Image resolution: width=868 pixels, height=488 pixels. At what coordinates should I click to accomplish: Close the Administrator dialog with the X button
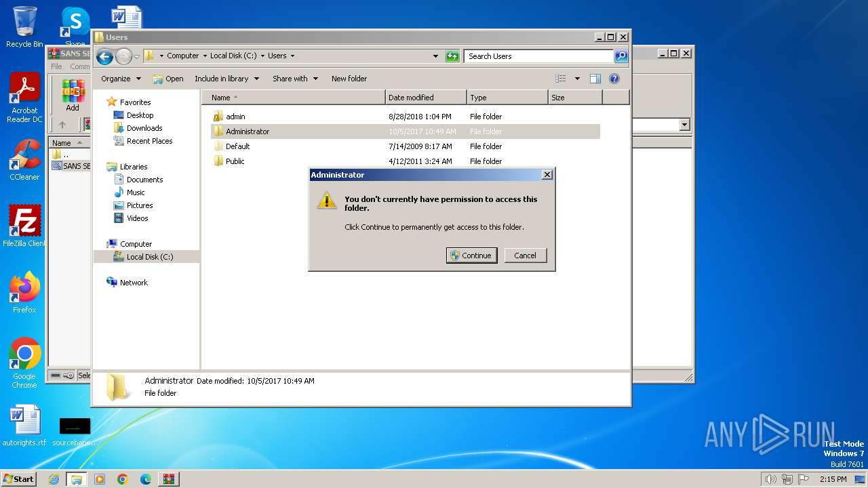(547, 175)
